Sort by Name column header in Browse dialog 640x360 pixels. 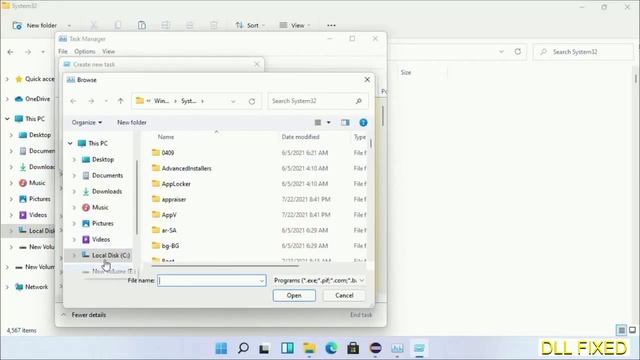166,137
